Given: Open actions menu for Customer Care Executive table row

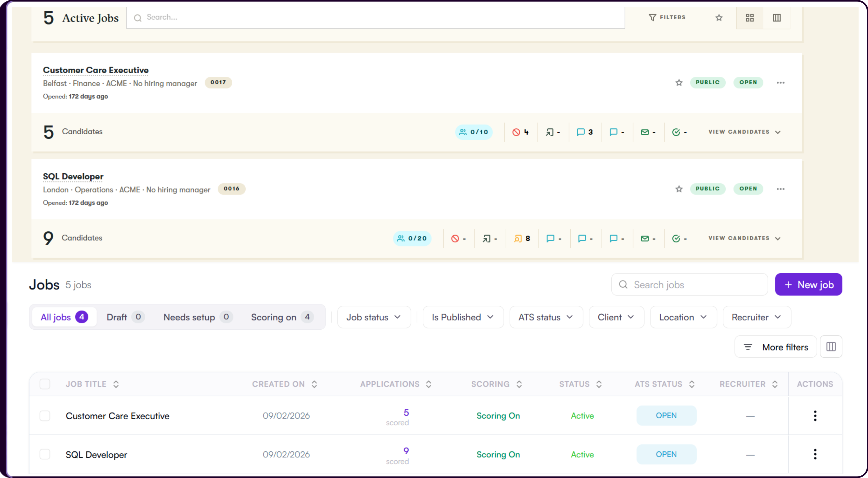Looking at the screenshot, I should click(x=815, y=416).
